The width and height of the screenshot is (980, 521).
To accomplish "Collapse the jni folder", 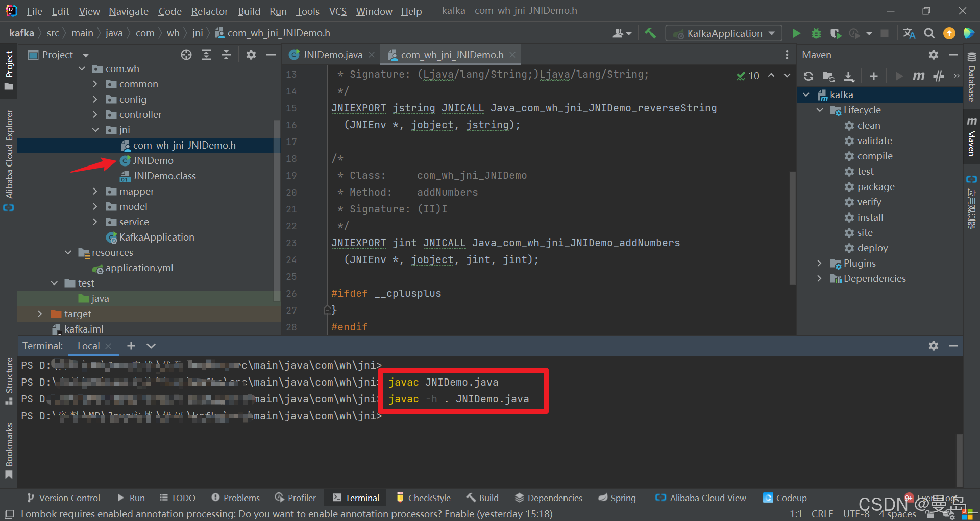I will [x=95, y=130].
